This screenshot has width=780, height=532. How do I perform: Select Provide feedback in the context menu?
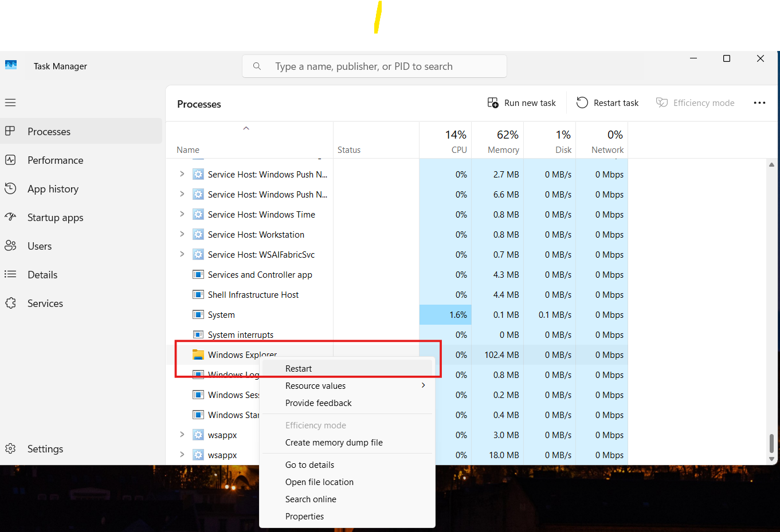click(347, 403)
